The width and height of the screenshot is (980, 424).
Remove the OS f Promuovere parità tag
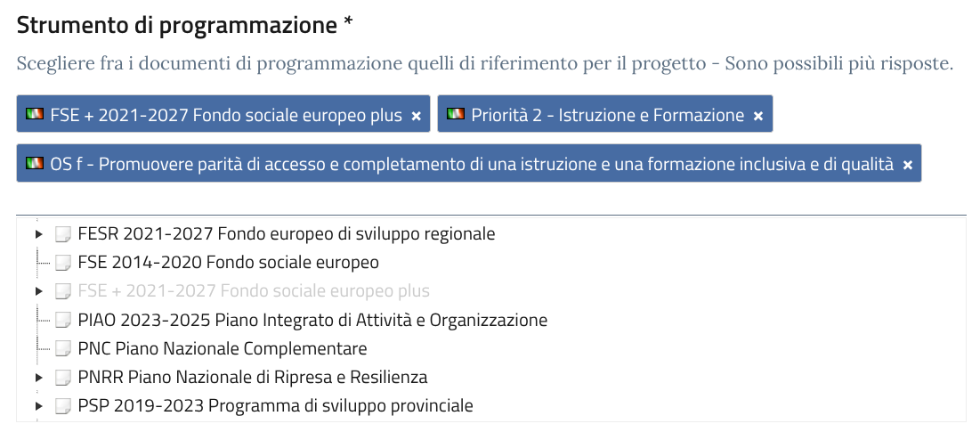coord(908,165)
